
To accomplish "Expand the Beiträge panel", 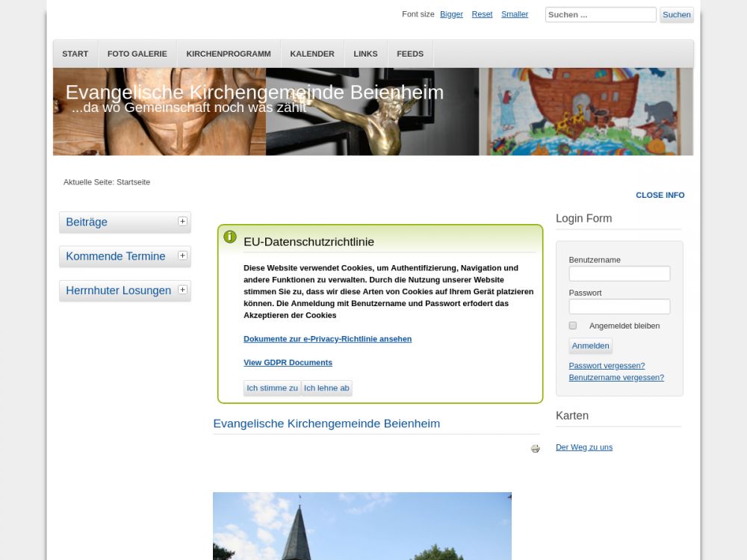I will click(182, 221).
